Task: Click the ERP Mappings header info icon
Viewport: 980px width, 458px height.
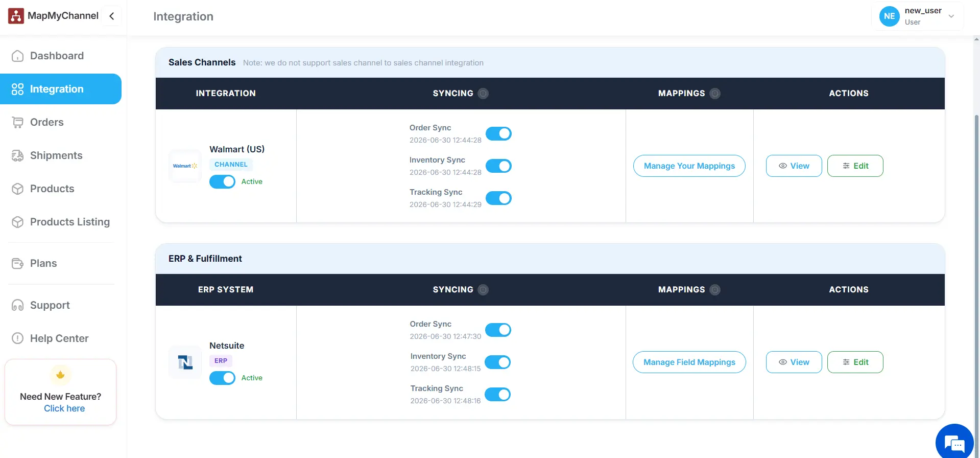Action: 715,290
